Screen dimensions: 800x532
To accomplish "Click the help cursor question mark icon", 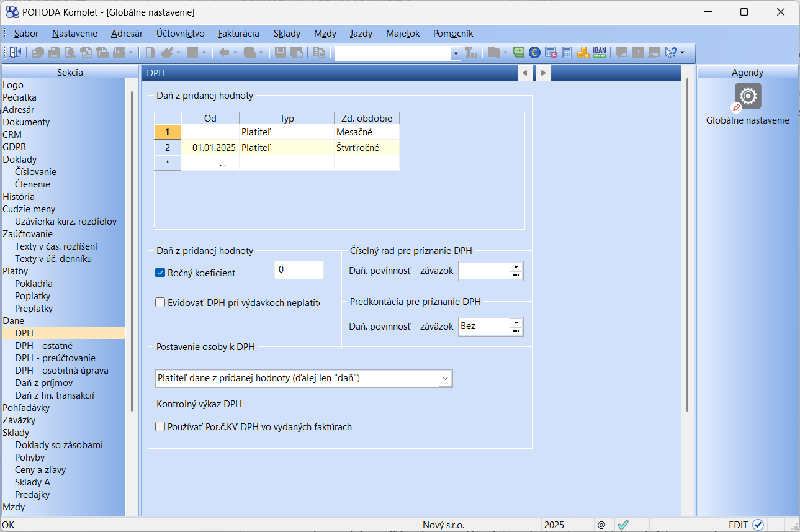I will point(671,53).
